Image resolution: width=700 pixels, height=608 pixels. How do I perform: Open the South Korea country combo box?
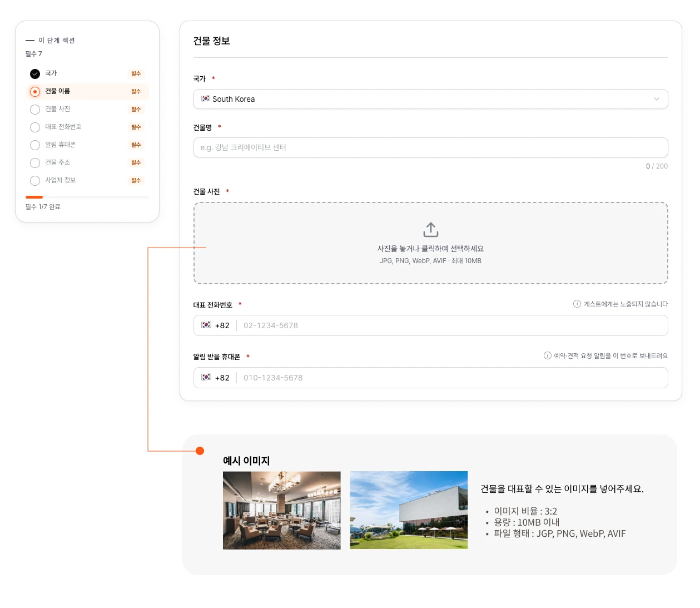(x=431, y=99)
